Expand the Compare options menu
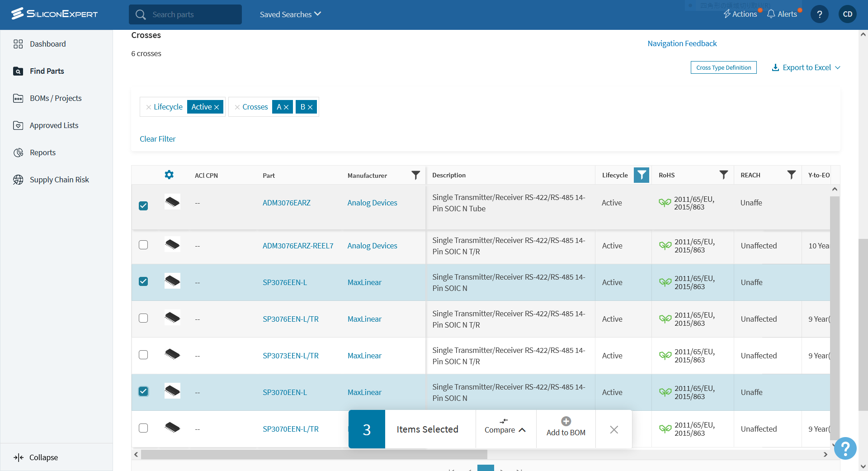The width and height of the screenshot is (868, 471). point(505,429)
